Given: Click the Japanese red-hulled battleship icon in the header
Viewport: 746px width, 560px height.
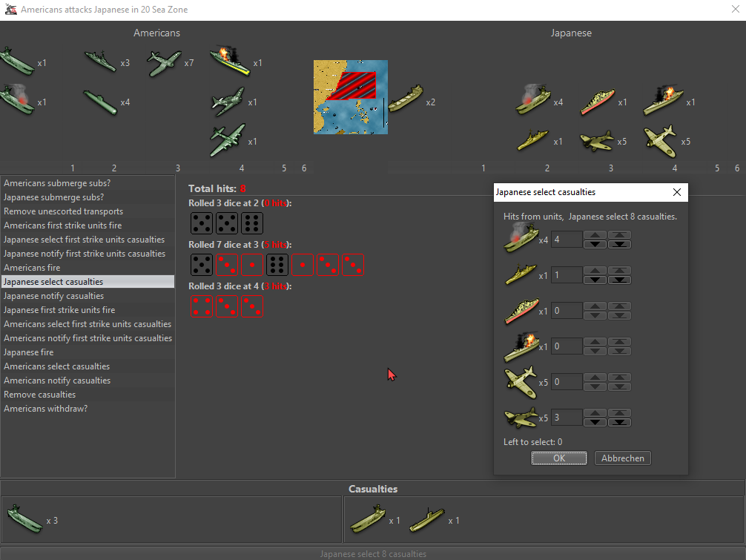Looking at the screenshot, I should click(x=597, y=102).
